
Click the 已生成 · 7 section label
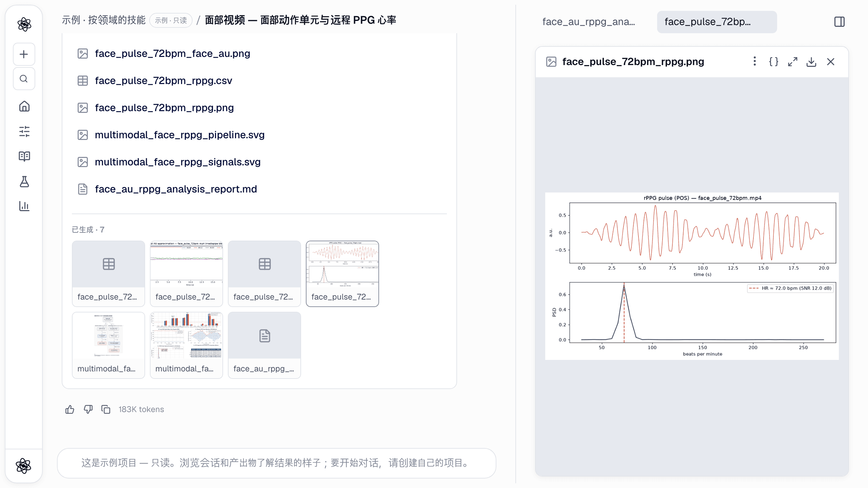pyautogui.click(x=88, y=230)
